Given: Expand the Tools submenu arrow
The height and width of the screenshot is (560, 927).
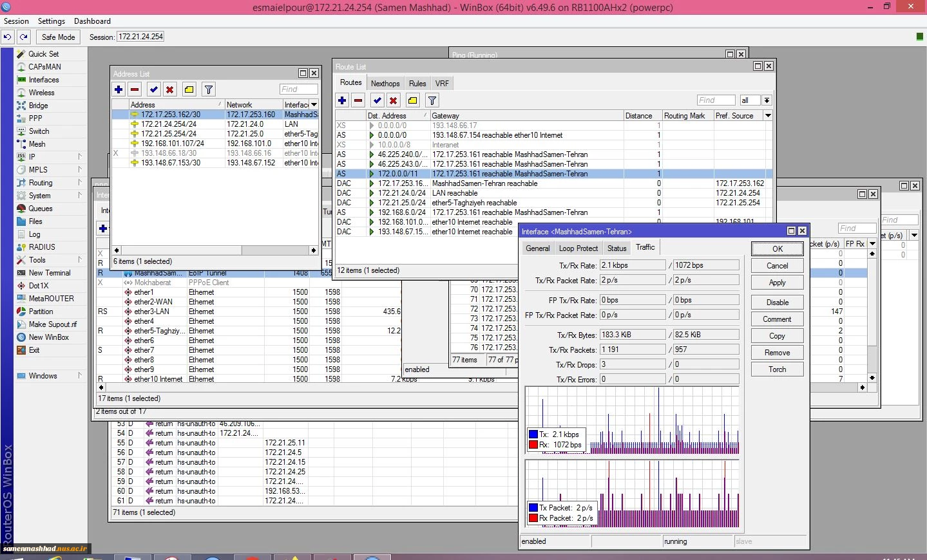Looking at the screenshot, I should [x=80, y=260].
